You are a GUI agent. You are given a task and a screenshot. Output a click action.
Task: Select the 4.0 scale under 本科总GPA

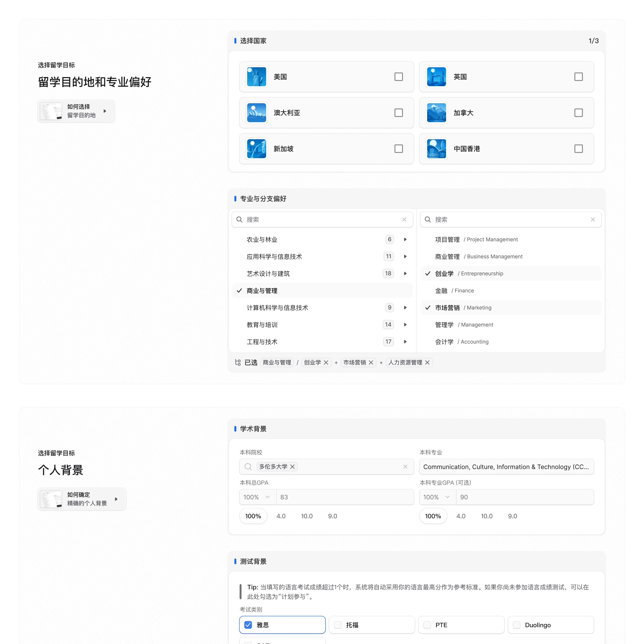click(x=281, y=516)
